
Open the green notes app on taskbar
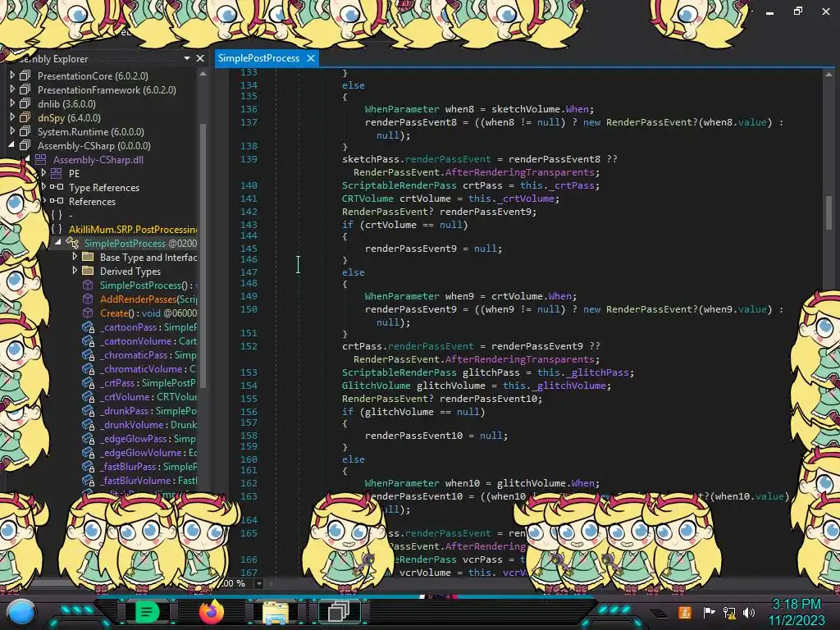click(147, 612)
